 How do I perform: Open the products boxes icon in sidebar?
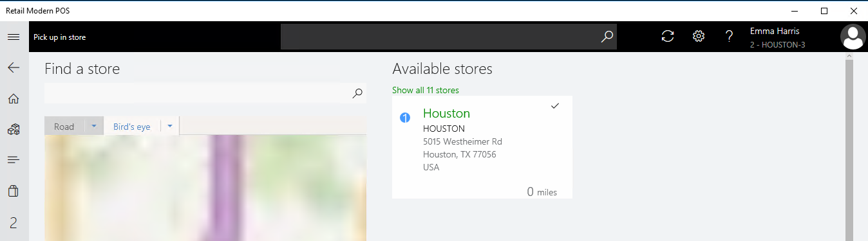(x=14, y=129)
